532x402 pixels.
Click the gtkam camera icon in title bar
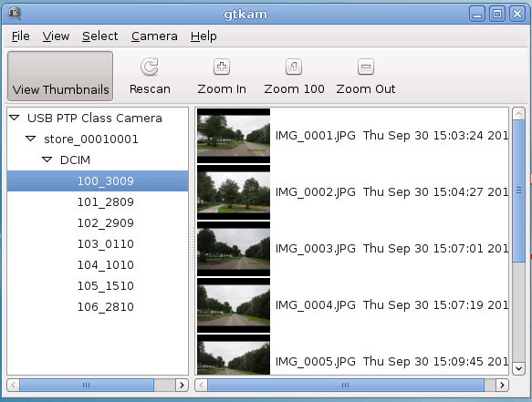point(15,14)
